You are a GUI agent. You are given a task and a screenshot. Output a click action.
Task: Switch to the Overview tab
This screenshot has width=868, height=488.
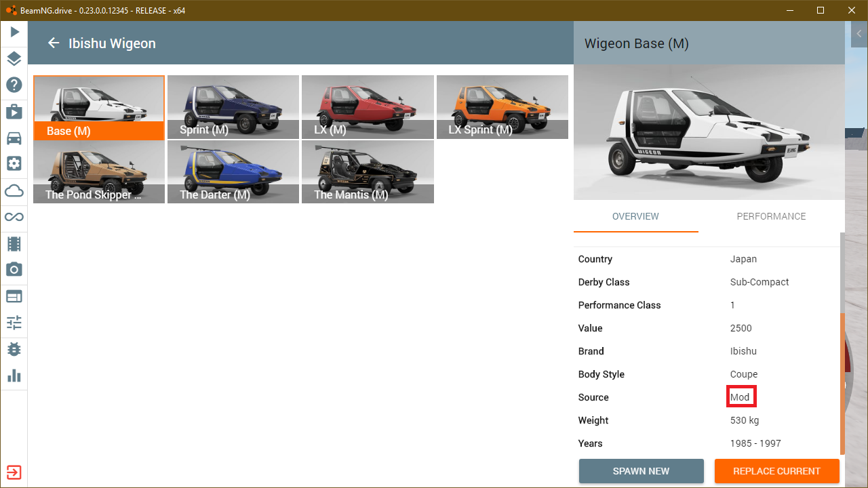[x=635, y=216]
